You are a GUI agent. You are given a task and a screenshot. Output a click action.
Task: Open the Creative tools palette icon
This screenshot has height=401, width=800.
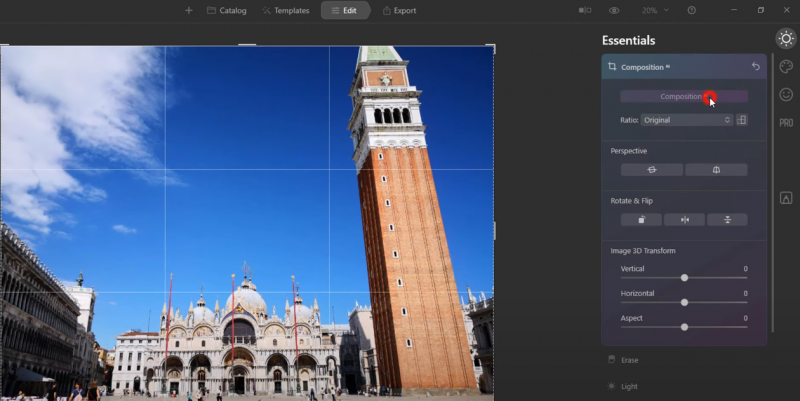point(786,67)
